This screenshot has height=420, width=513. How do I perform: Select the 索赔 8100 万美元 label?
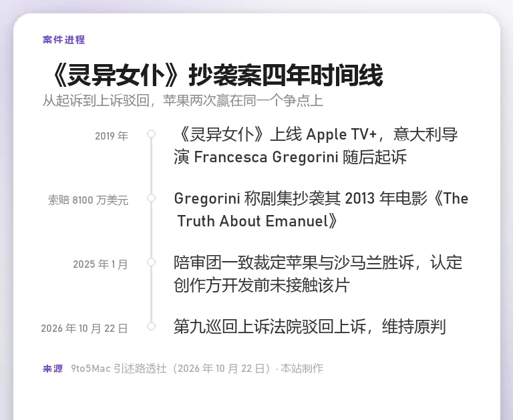click(88, 200)
